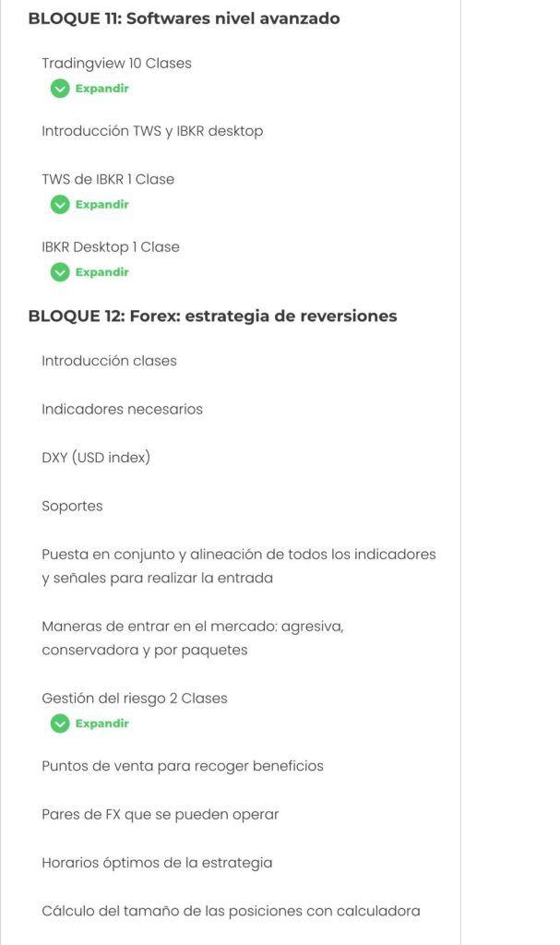Screen dimensions: 560x945
Task: Click green chevron icon under TWS de IBKR
Action: coord(60,205)
